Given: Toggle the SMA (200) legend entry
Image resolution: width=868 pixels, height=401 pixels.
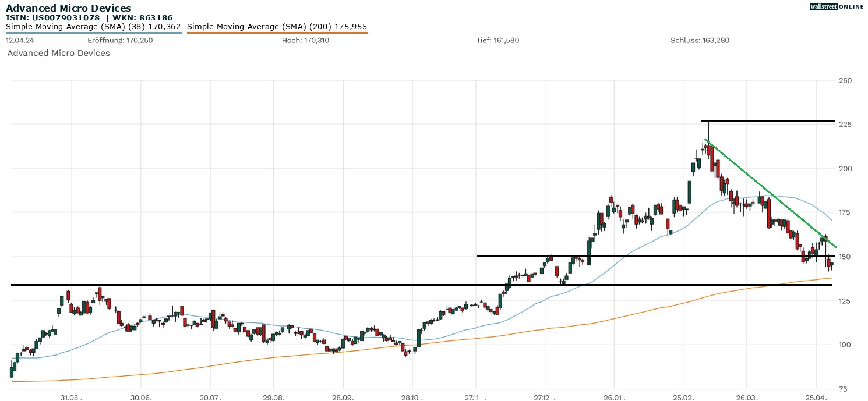Looking at the screenshot, I should 277,26.
